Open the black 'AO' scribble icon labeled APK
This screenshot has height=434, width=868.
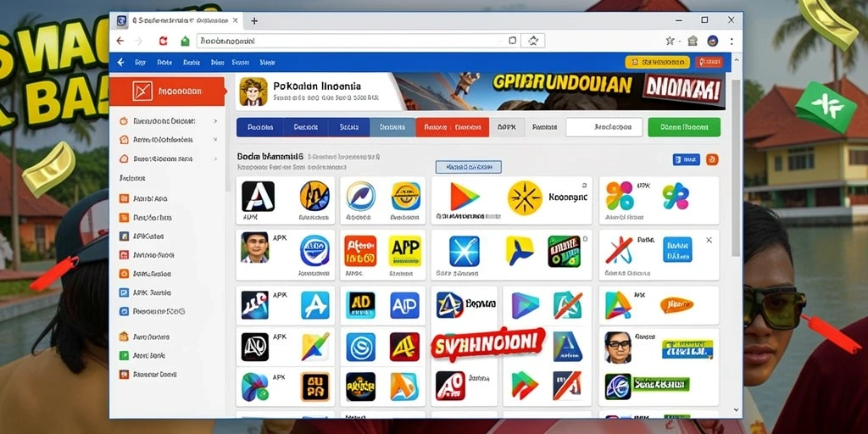point(254,347)
